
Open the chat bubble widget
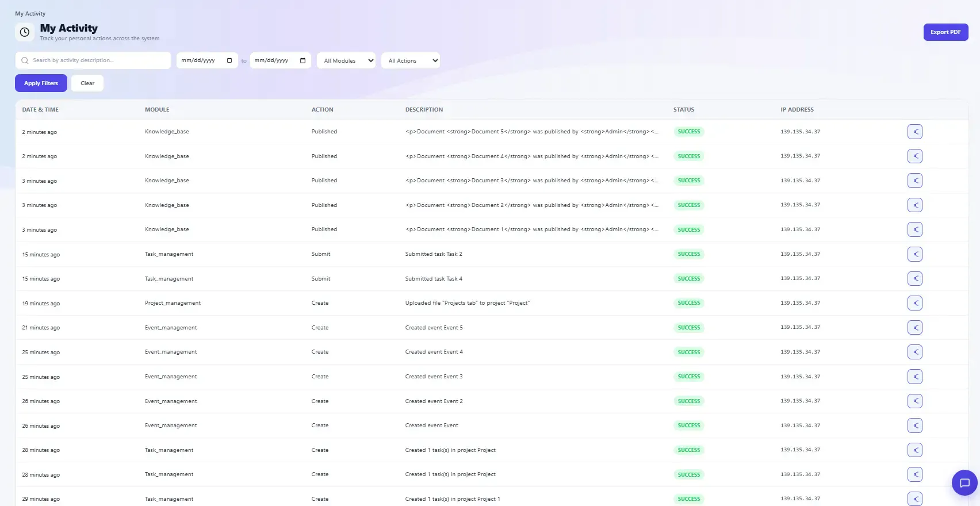point(964,483)
